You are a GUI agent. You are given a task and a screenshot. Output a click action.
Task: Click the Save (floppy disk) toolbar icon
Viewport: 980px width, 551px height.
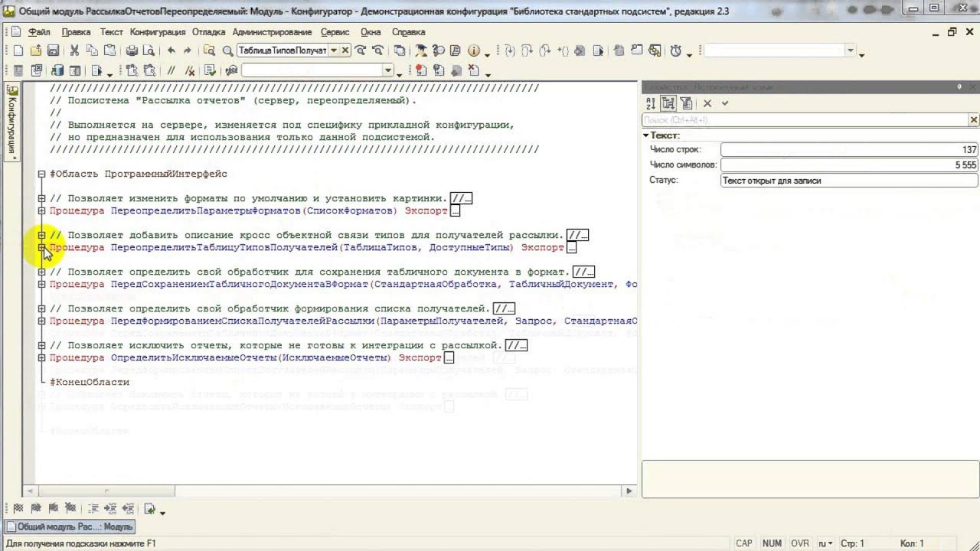tap(53, 51)
